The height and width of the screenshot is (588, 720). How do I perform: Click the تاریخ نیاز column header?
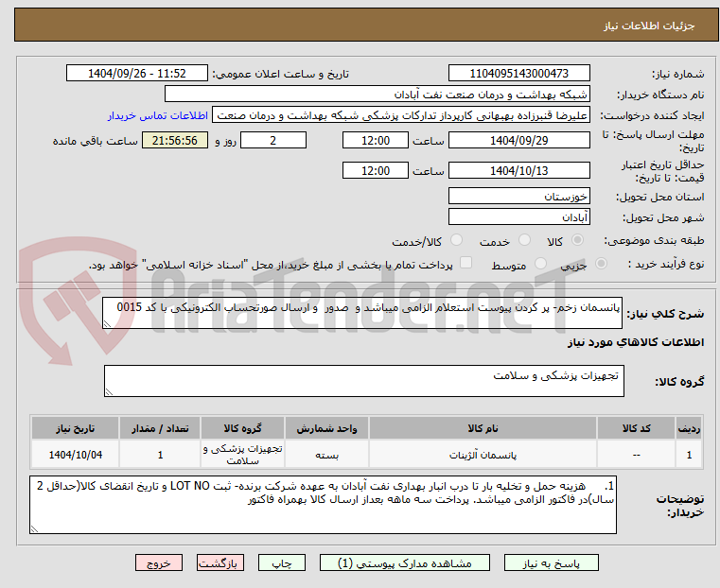(76, 428)
